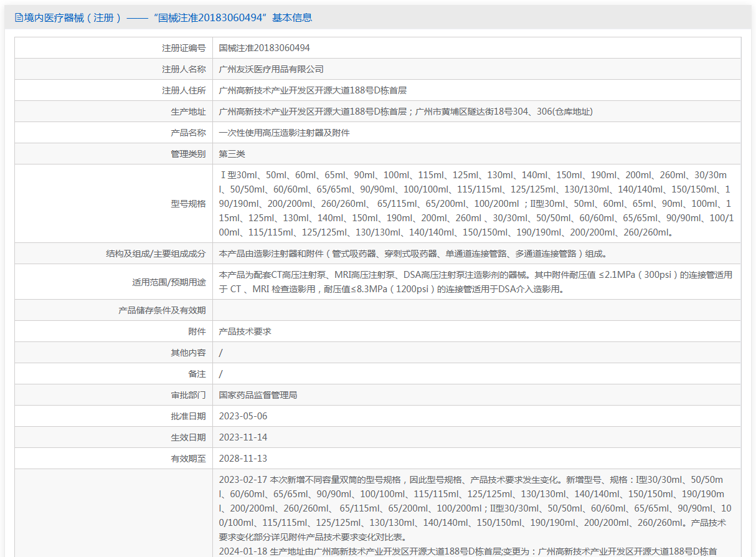Click the expiry date 2028-11-13

[243, 459]
